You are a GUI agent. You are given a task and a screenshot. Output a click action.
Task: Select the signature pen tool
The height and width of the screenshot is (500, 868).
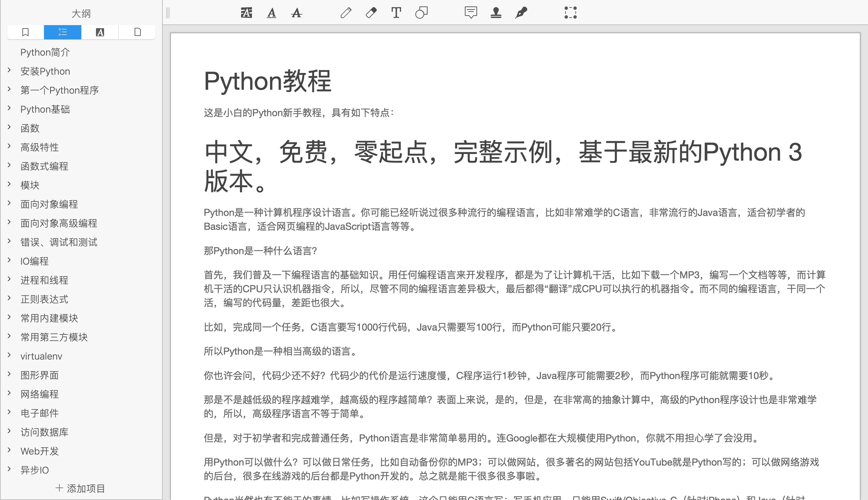coord(521,13)
